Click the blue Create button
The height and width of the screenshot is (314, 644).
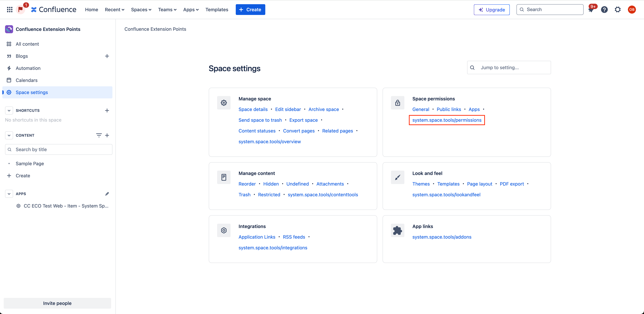click(250, 10)
